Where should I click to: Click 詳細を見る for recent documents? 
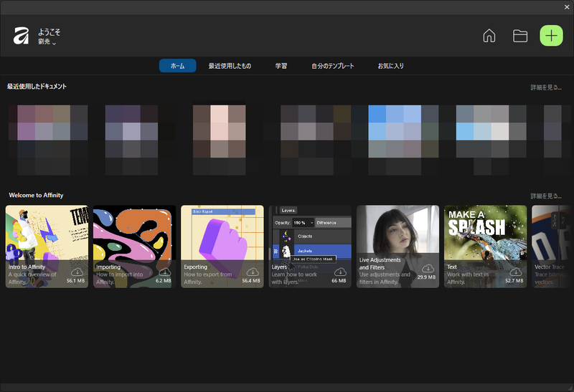[x=546, y=87]
